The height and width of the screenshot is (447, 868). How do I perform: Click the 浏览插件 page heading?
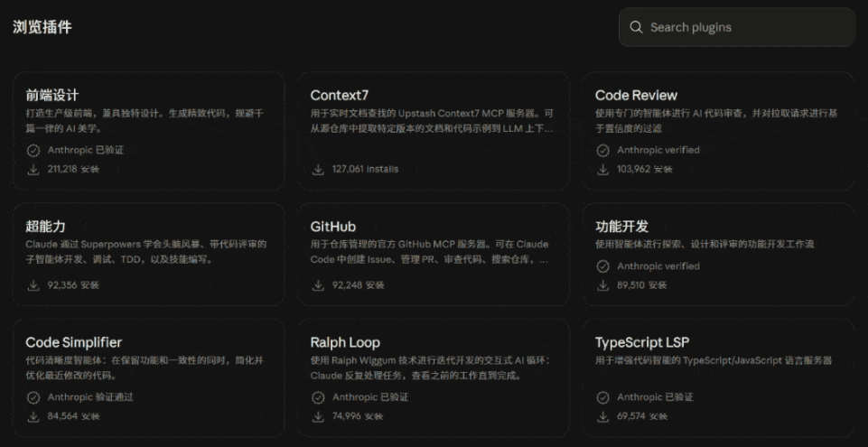click(42, 27)
